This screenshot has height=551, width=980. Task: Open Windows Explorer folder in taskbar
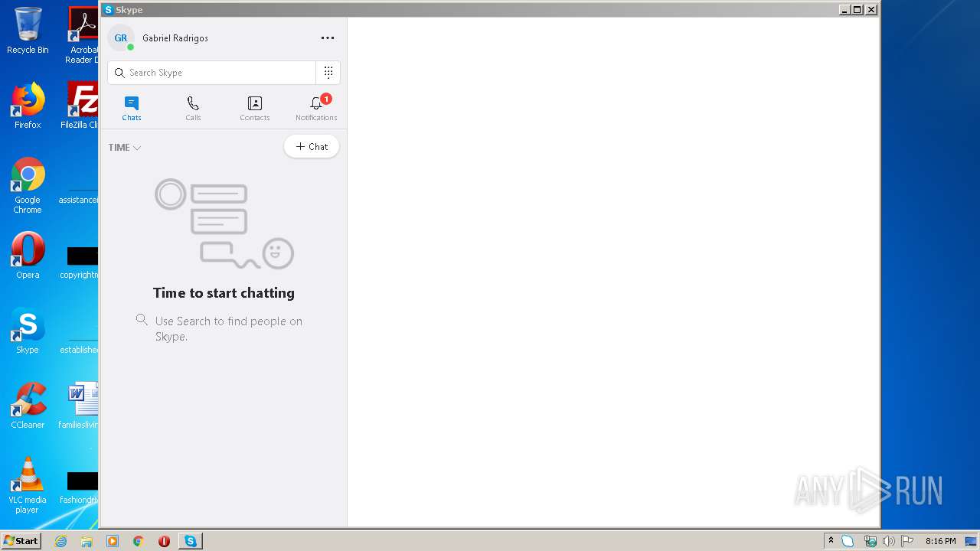pyautogui.click(x=87, y=541)
